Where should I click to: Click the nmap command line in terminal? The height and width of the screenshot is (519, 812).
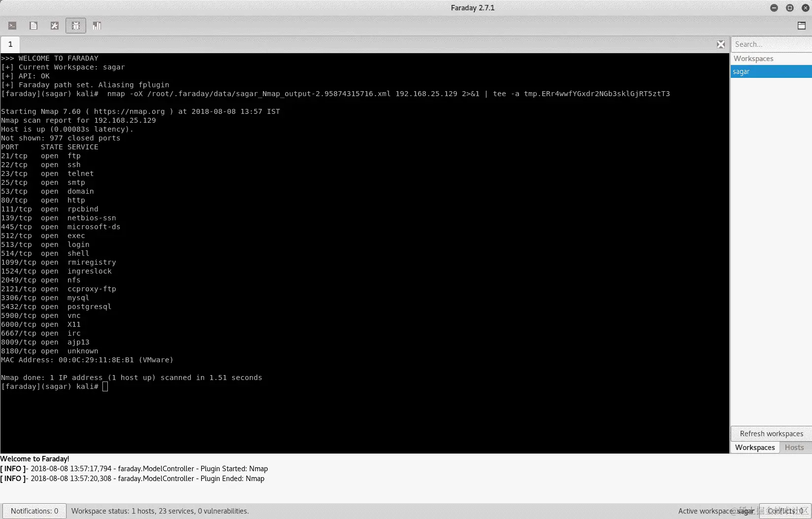(x=335, y=94)
